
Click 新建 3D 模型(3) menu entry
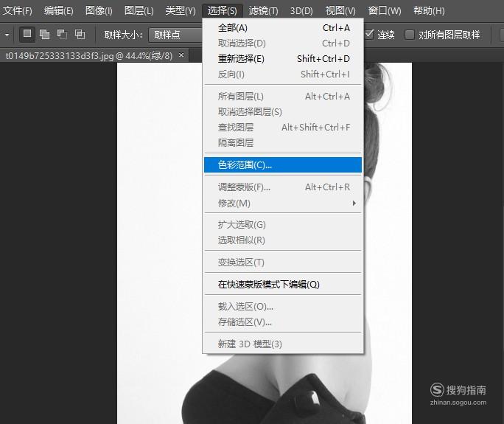click(x=283, y=344)
